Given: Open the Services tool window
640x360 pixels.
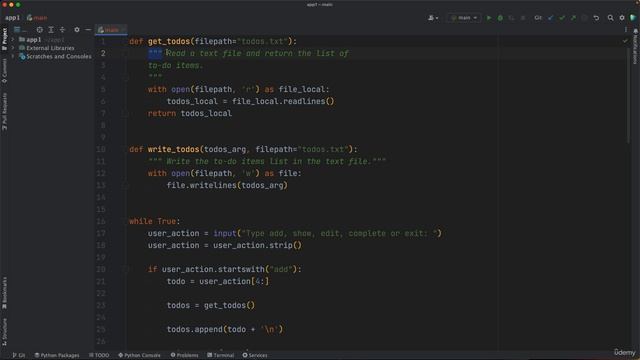Looking at the screenshot, I should pos(255,355).
